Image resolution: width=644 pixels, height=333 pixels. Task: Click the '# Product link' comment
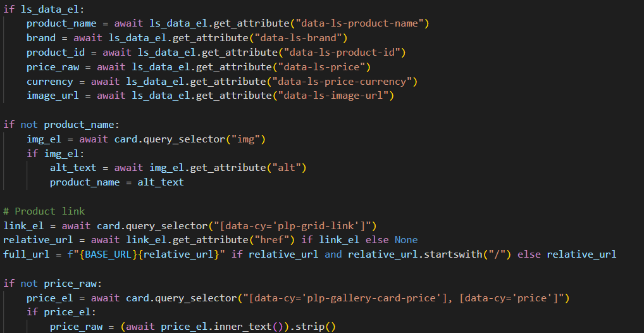coord(44,211)
